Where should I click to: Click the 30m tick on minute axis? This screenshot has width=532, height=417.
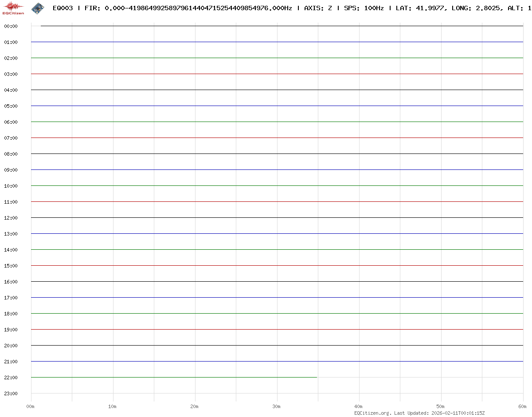tap(277, 406)
